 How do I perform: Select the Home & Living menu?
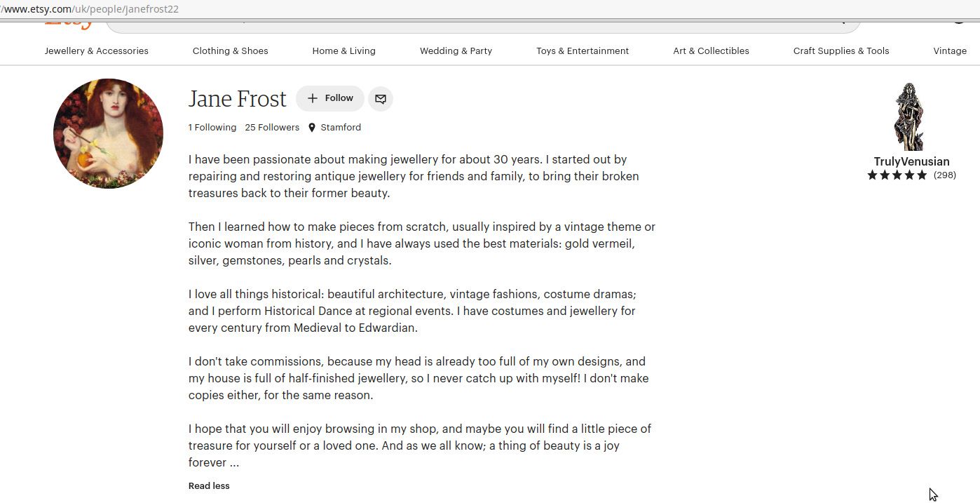[x=344, y=51]
